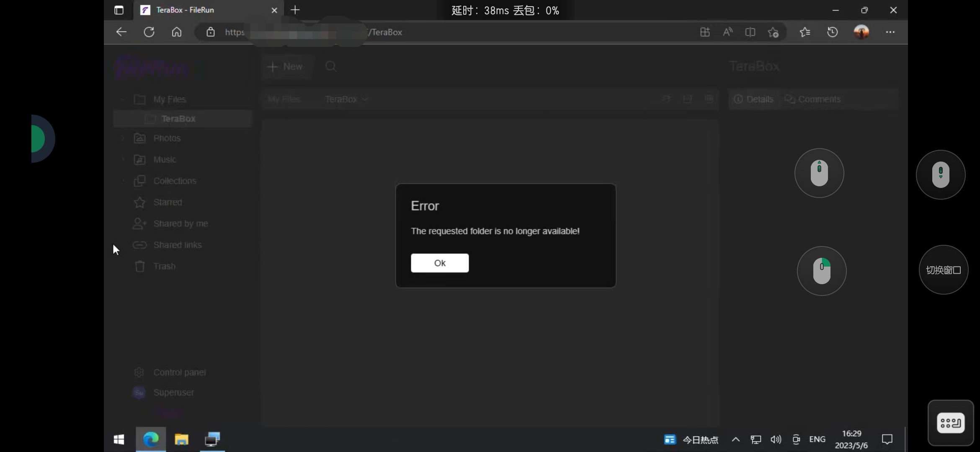This screenshot has height=452, width=980.
Task: Go to the browser home page
Action: coord(177,32)
